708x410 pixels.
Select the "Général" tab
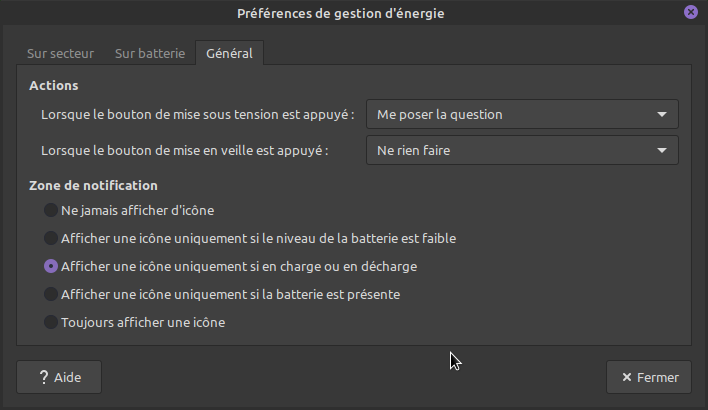tap(229, 54)
